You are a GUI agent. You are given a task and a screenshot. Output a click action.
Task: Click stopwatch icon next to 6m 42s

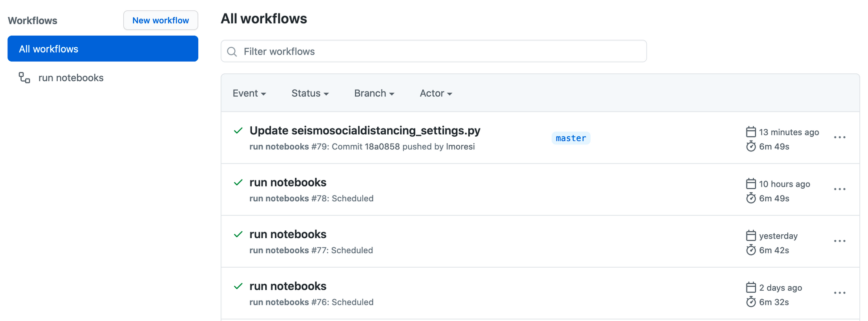(x=751, y=250)
